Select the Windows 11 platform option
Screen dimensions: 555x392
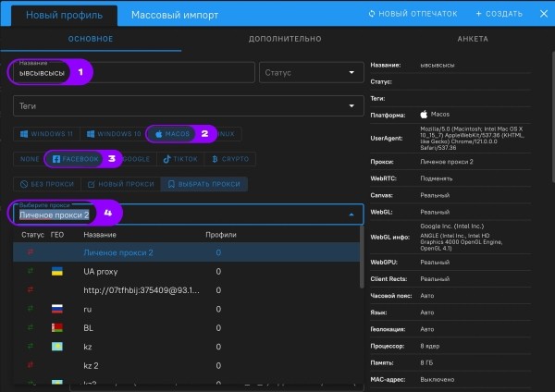point(46,134)
